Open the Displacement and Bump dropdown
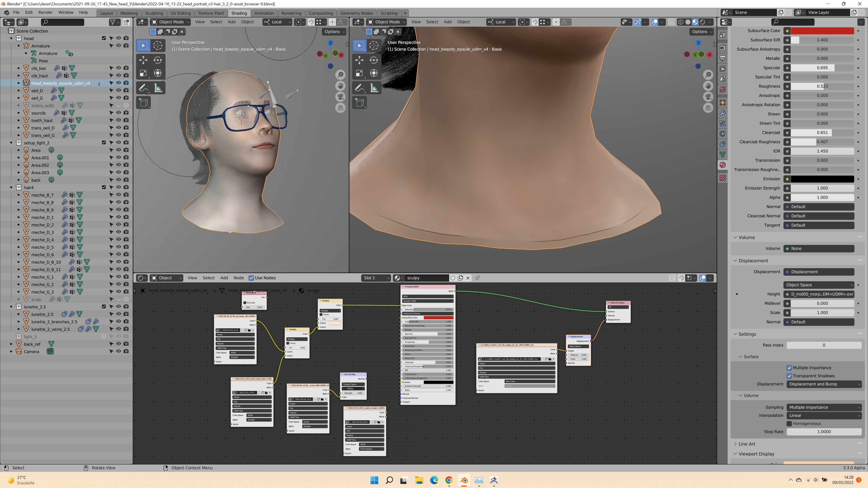 (824, 384)
